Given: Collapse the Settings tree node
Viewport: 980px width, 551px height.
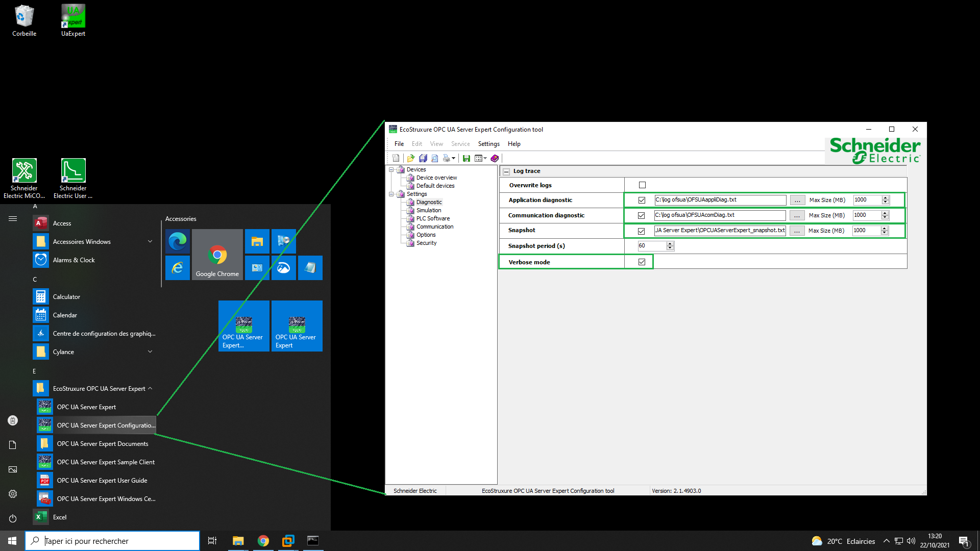Looking at the screenshot, I should click(391, 194).
